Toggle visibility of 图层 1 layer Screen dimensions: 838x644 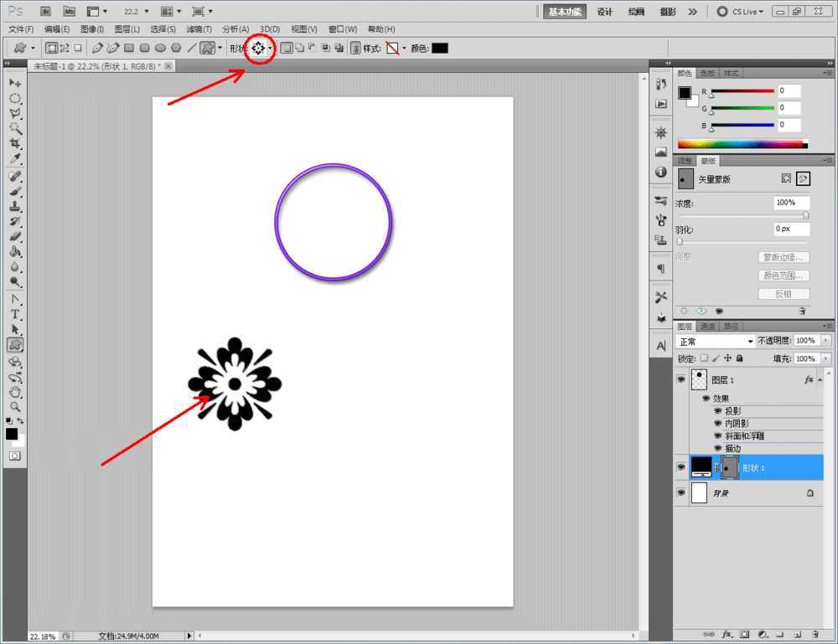pyautogui.click(x=680, y=379)
